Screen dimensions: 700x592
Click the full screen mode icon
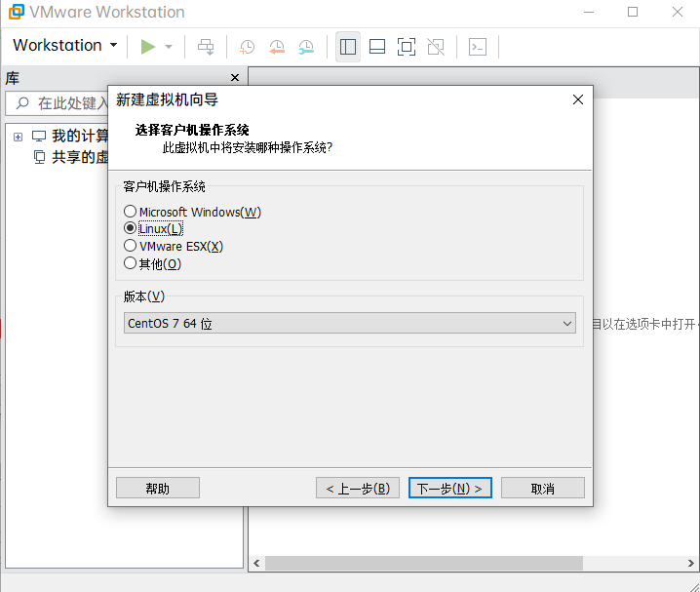pyautogui.click(x=407, y=47)
